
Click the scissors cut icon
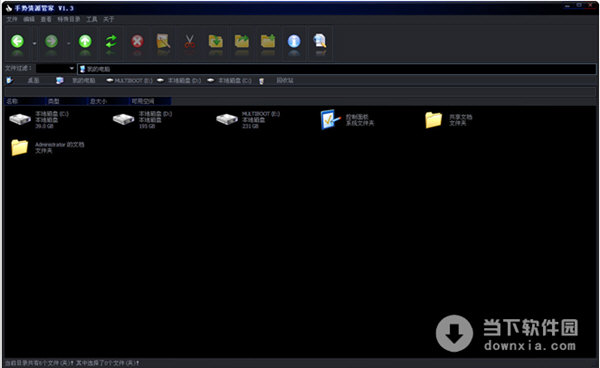tap(189, 41)
